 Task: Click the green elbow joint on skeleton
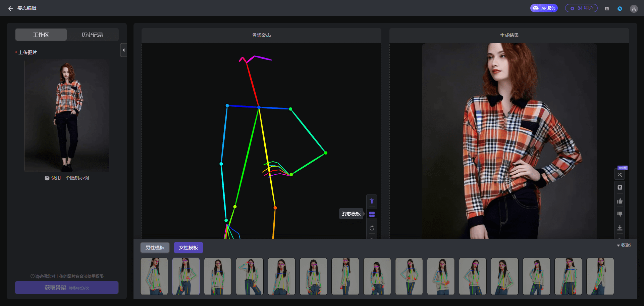click(x=325, y=153)
